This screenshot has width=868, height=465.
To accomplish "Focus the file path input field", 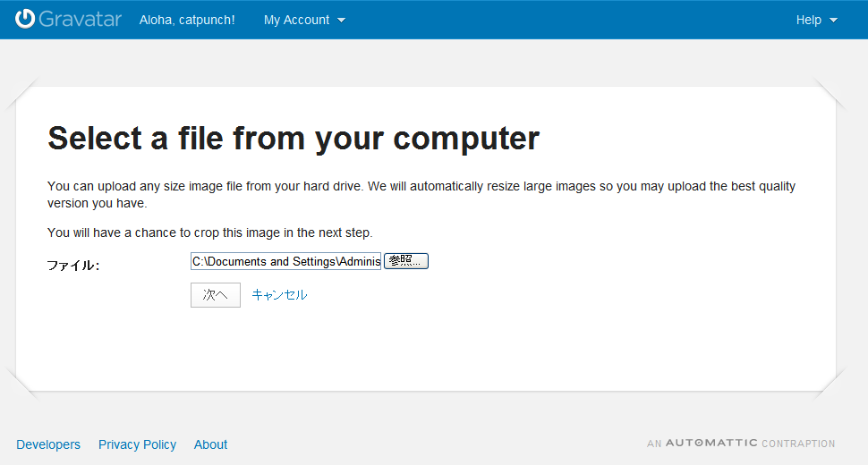I will (285, 261).
